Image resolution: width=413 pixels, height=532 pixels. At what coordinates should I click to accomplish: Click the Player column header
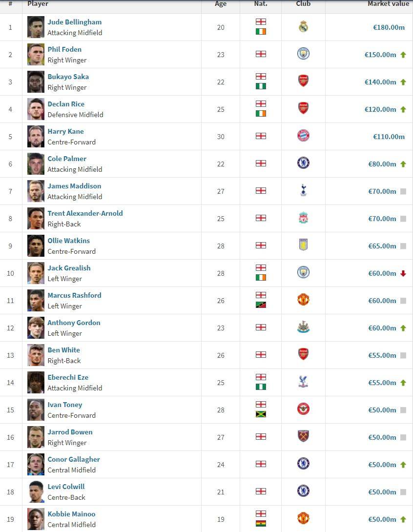pos(38,4)
